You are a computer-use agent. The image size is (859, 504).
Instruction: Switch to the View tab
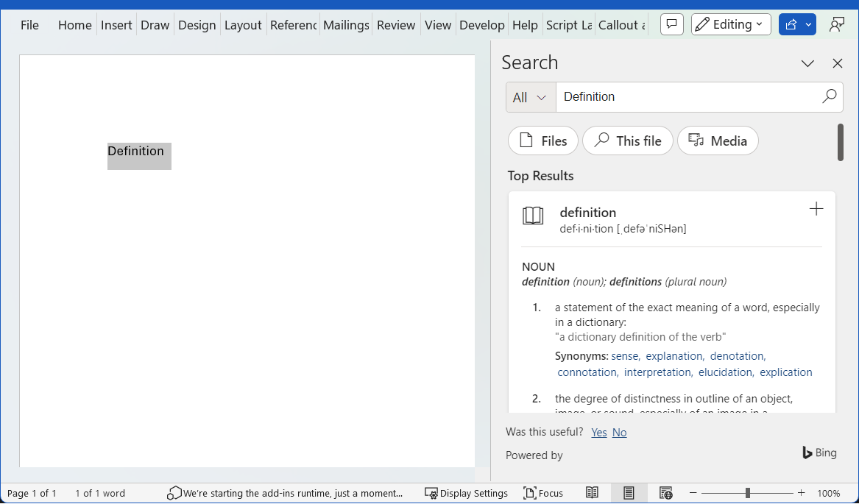pos(438,25)
